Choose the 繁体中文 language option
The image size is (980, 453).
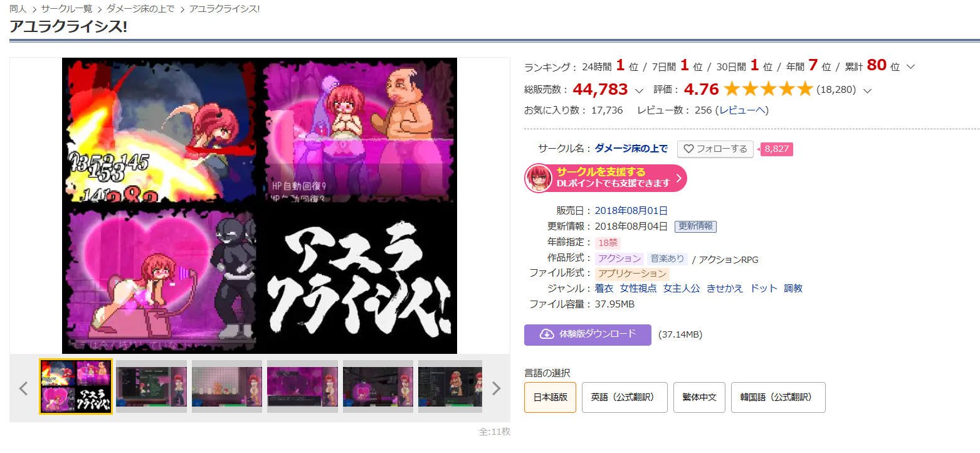(x=699, y=397)
